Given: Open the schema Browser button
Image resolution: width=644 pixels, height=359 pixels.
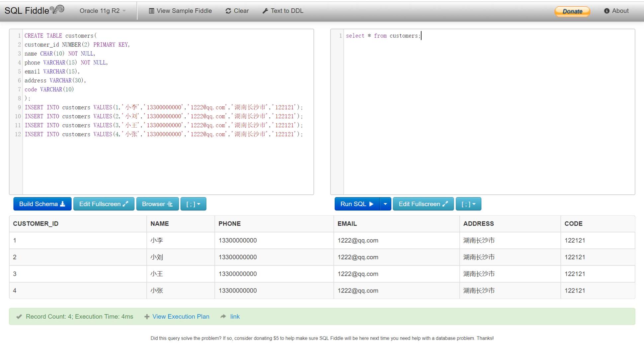Looking at the screenshot, I should [157, 204].
